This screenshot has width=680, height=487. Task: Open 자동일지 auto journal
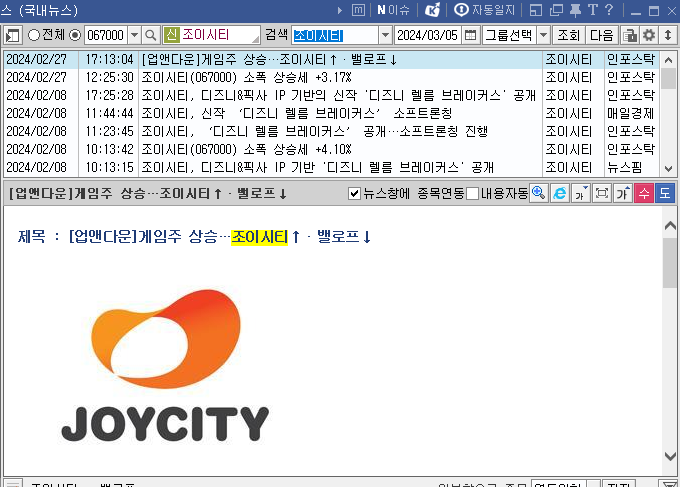coord(484,10)
